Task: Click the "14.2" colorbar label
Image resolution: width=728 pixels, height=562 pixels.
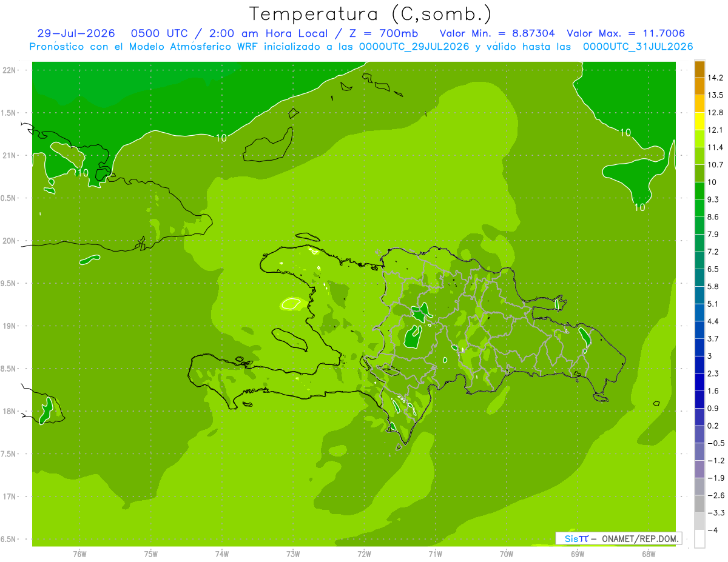Action: [x=715, y=78]
